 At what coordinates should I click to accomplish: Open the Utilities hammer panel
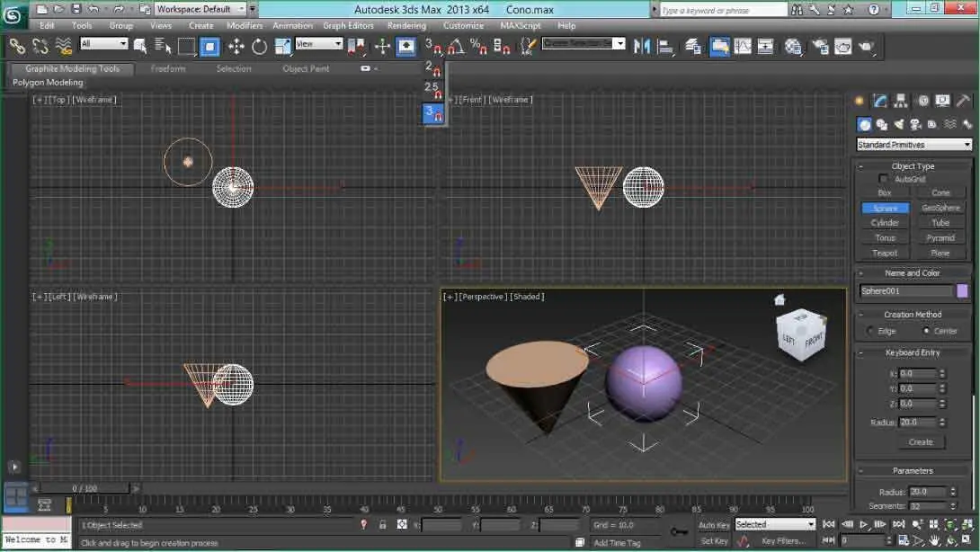(x=963, y=101)
